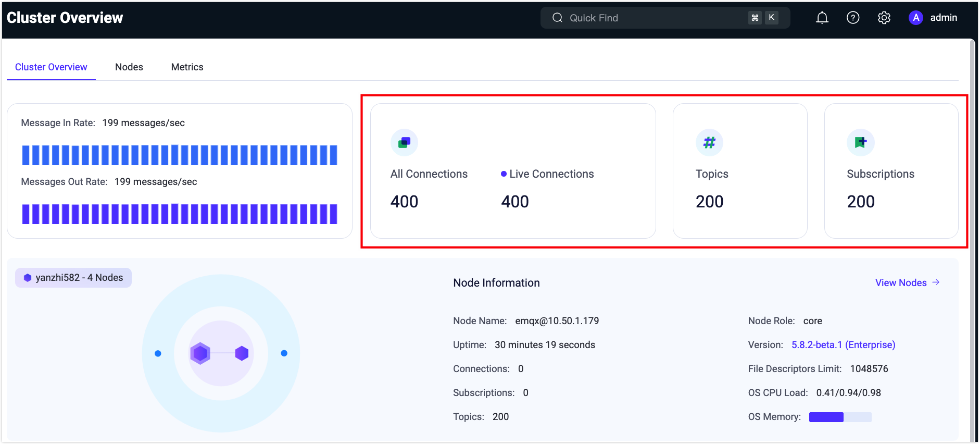Image resolution: width=980 pixels, height=444 pixels.
Task: Click the K key shortcut badge
Action: click(772, 18)
